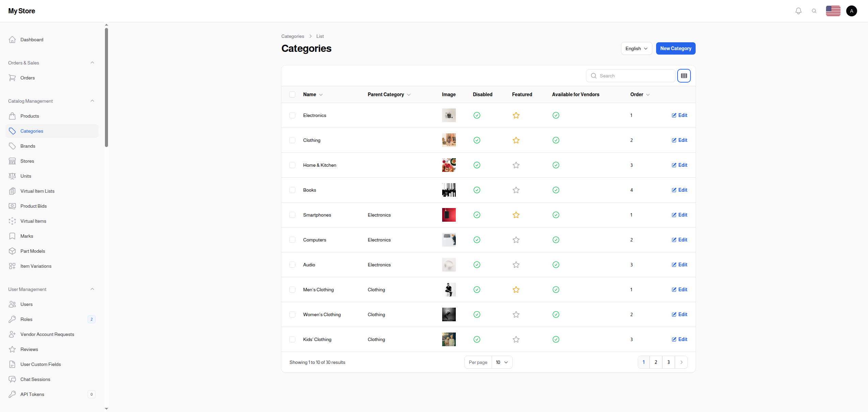Open the Reviews page under User Management
Screen dimensions: 868x412
click(x=29, y=349)
